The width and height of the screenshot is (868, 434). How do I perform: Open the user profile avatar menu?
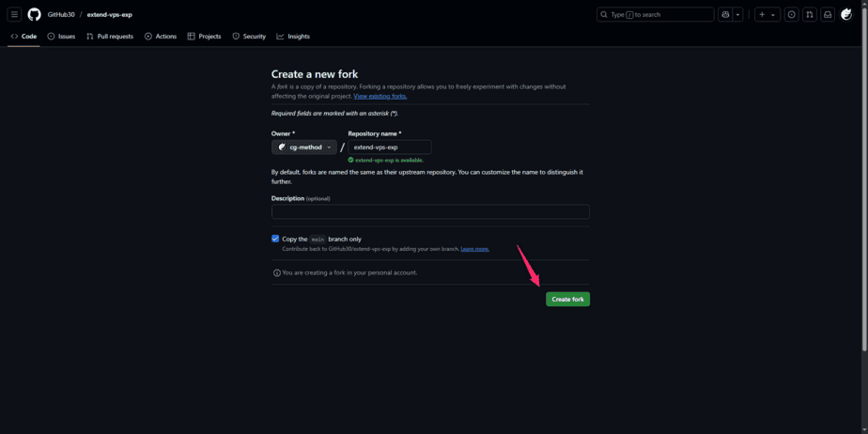click(x=846, y=14)
